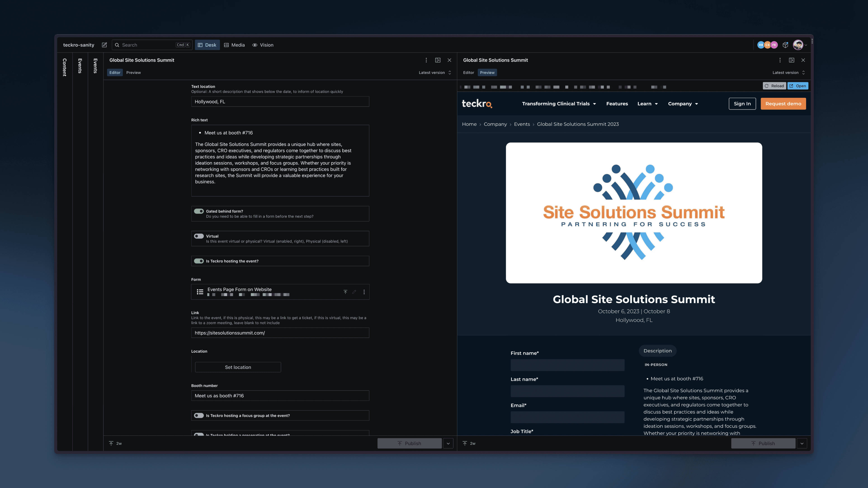Click the compose pencil icon beside teckro-sanity

(104, 45)
